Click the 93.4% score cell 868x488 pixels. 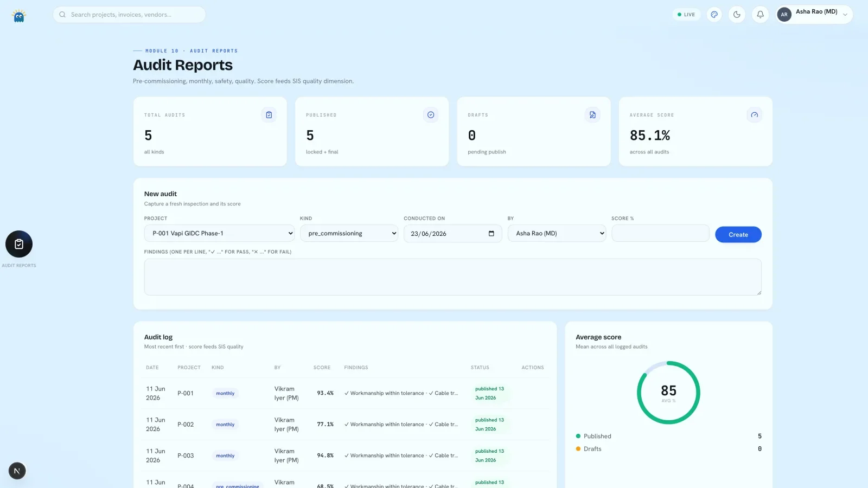(x=325, y=394)
